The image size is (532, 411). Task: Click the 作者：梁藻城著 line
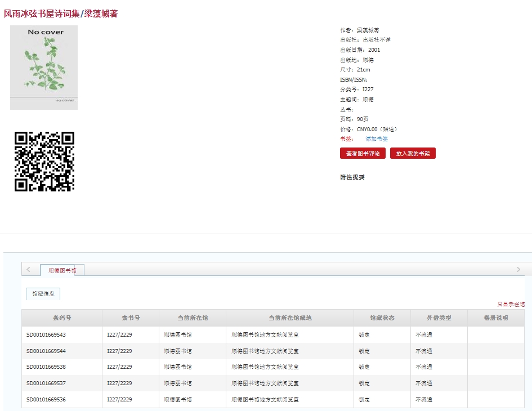pyautogui.click(x=360, y=30)
